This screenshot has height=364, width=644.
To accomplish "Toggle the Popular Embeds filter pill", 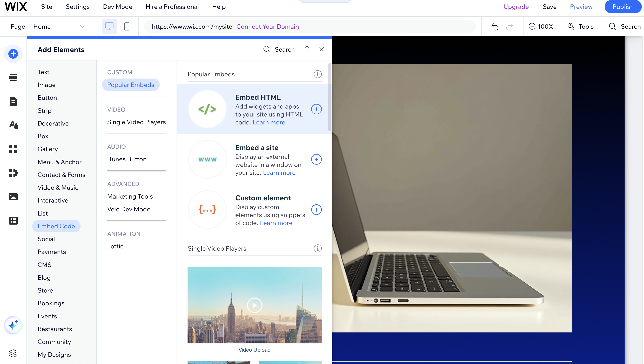I will point(131,85).
